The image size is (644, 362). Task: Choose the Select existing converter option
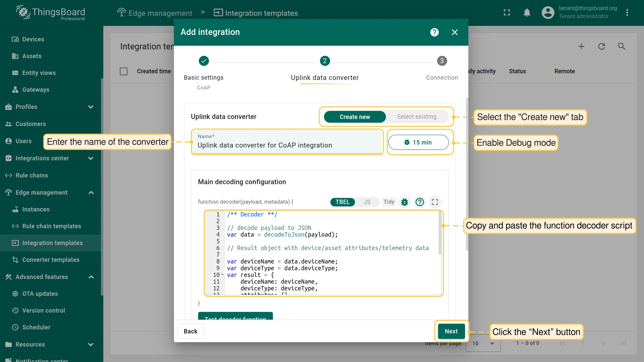[417, 117]
